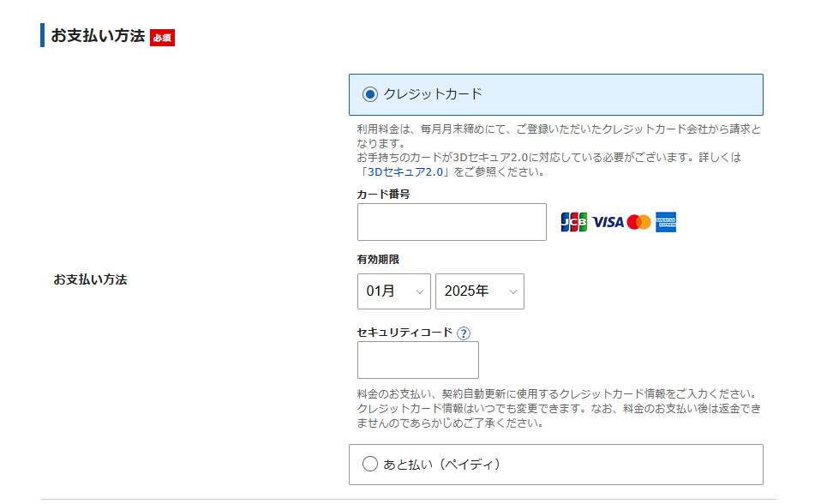Image resolution: width=821 pixels, height=504 pixels.
Task: Click the red 必須 badge
Action: pos(162,38)
